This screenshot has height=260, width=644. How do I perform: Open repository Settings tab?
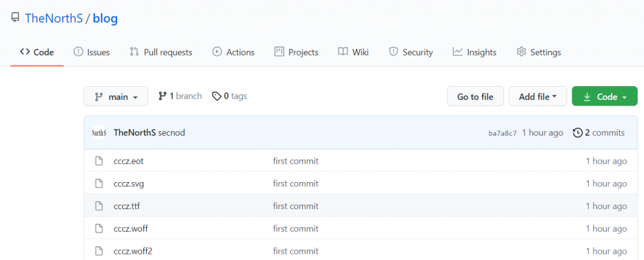pos(538,52)
